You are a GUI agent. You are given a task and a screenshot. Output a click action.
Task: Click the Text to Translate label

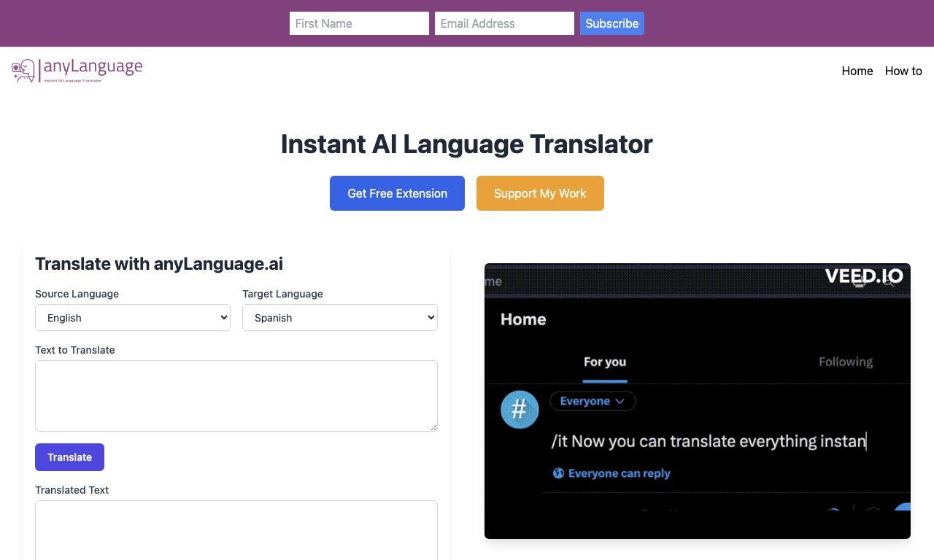coord(75,350)
